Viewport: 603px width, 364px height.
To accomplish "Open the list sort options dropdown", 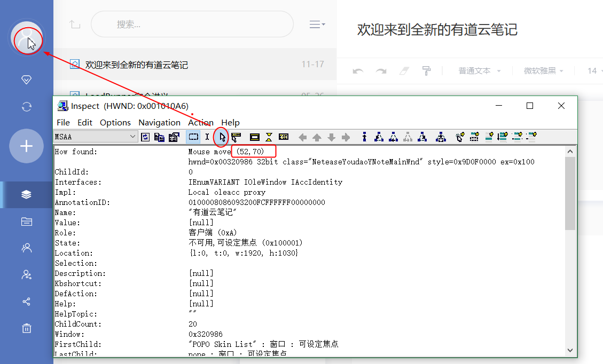I will click(317, 24).
